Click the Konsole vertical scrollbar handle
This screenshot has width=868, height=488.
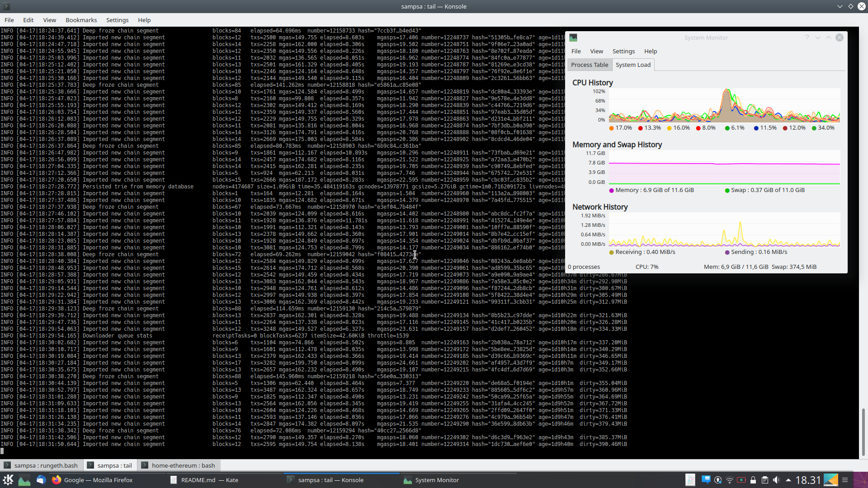tap(863, 432)
